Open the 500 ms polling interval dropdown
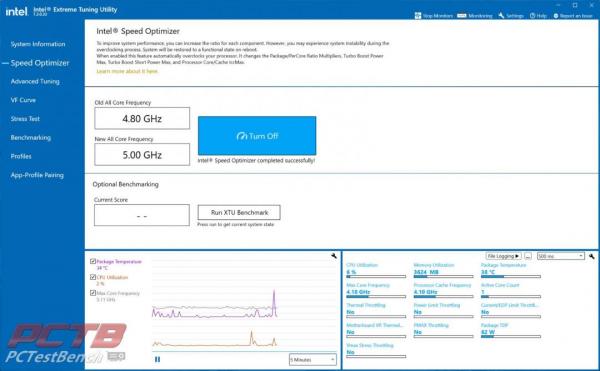This screenshot has height=371, width=600. click(561, 256)
